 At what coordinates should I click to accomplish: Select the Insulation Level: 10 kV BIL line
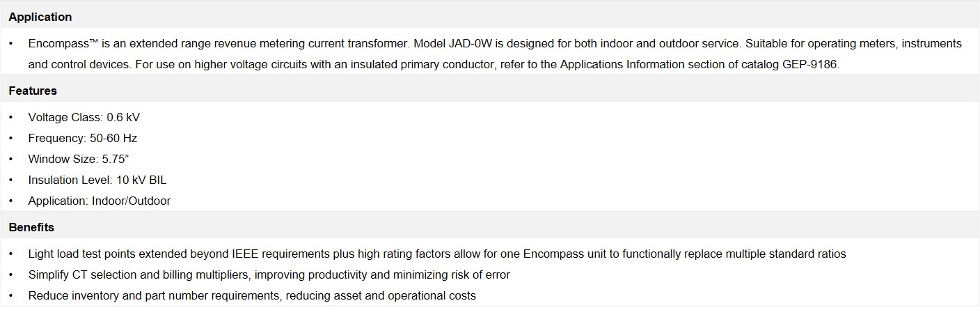pyautogui.click(x=97, y=180)
